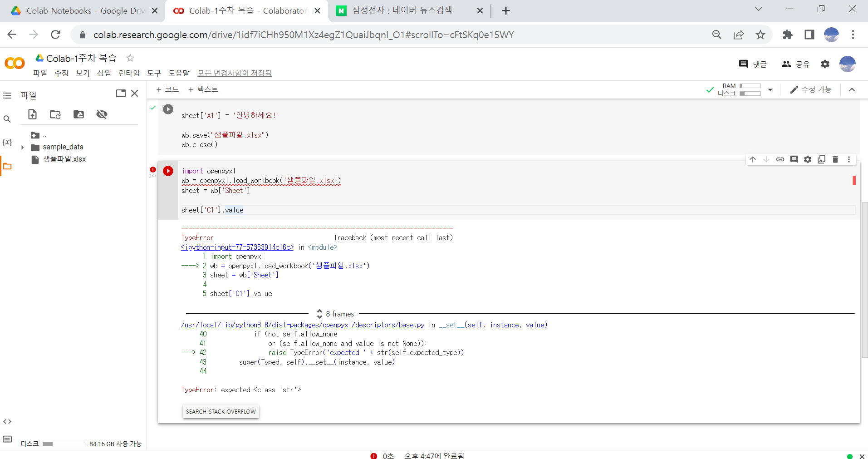Click the RAM usage bar

750,86
